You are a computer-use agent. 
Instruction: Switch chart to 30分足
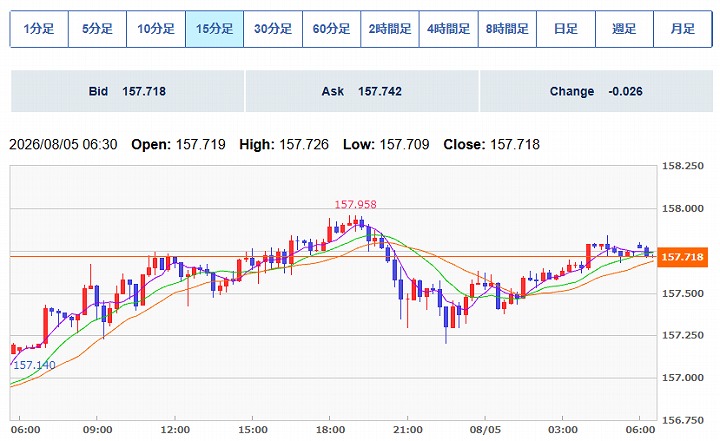point(273,29)
